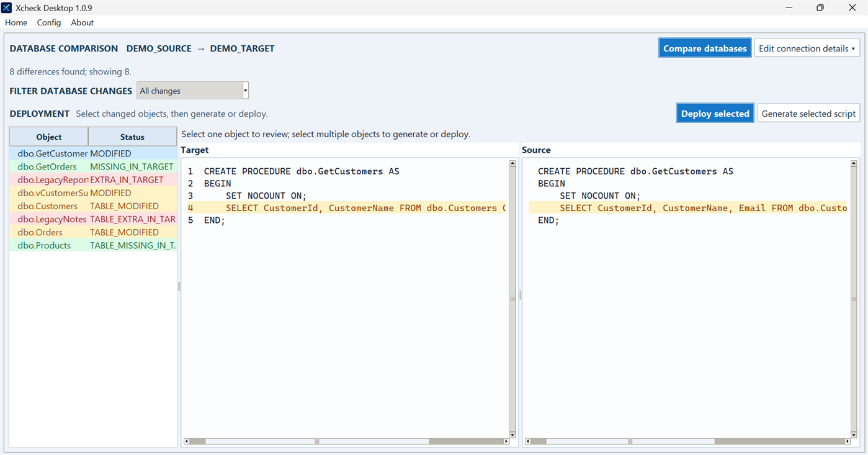Select the dbo.vCustomerSummary row

click(x=93, y=193)
